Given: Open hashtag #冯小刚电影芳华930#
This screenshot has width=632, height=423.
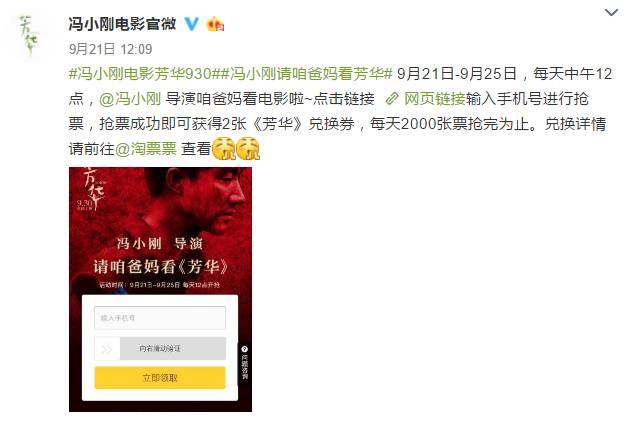Looking at the screenshot, I should point(144,74).
